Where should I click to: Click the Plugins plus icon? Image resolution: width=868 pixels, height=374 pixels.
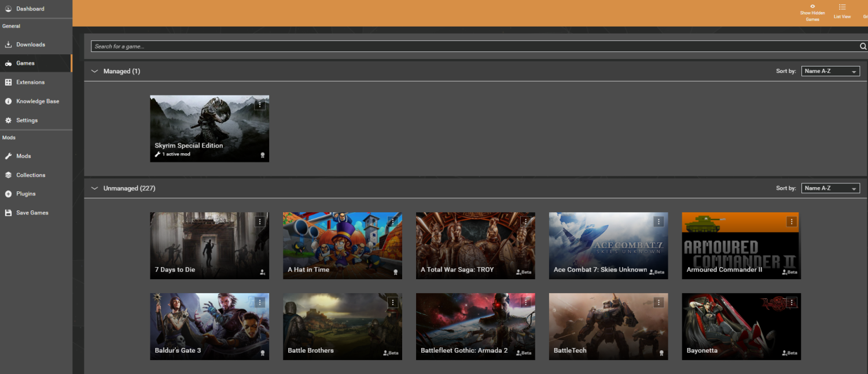tap(8, 194)
